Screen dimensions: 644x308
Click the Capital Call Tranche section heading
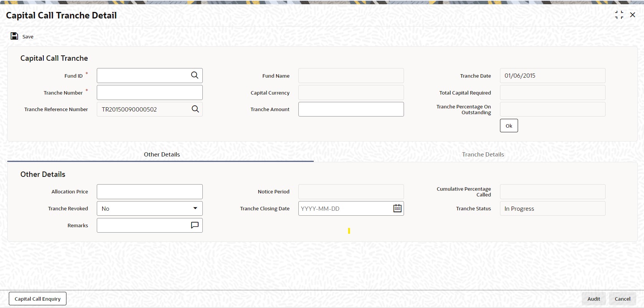click(54, 58)
